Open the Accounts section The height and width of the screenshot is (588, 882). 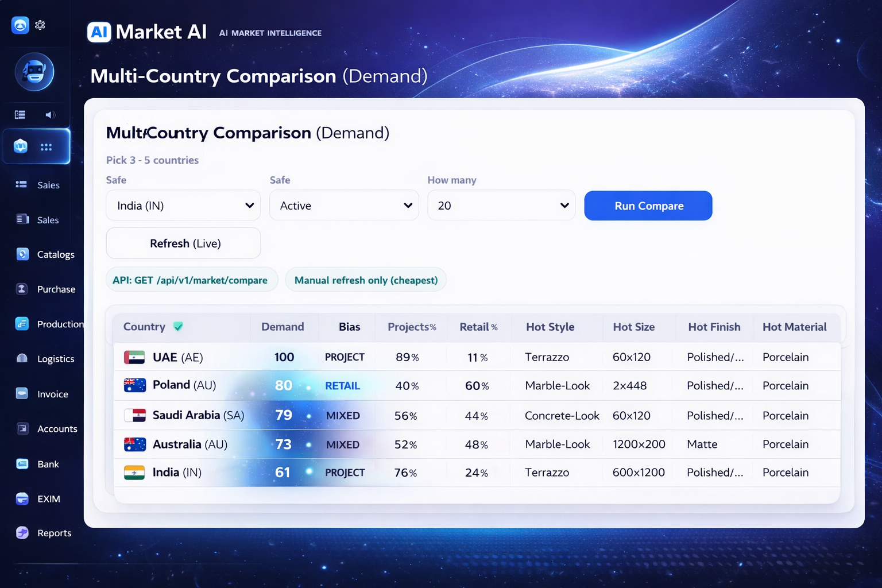57,429
